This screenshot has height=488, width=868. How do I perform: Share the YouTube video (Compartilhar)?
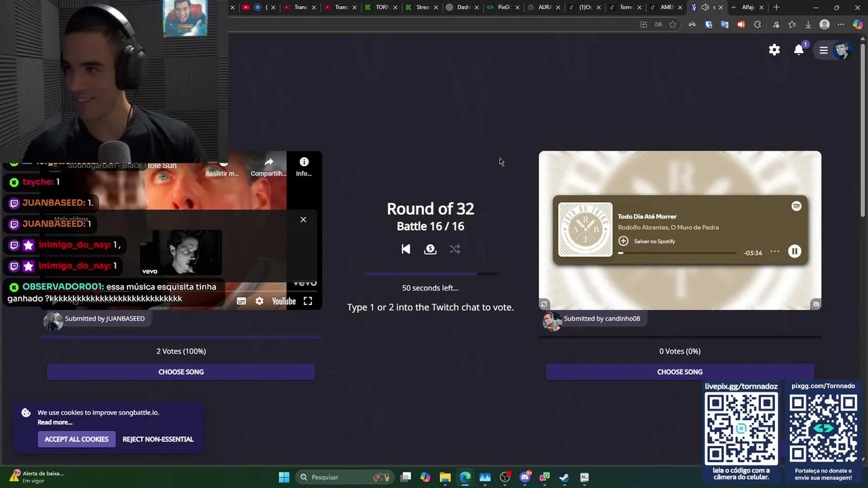269,167
